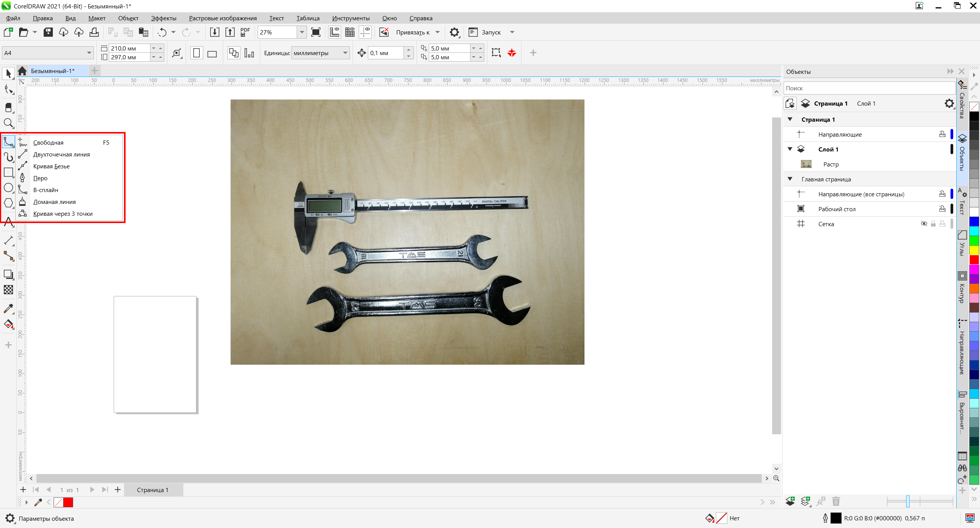Screen dimensions: 980x528
Task: Choose Кривая Безье from flyout menu
Action: (x=51, y=166)
